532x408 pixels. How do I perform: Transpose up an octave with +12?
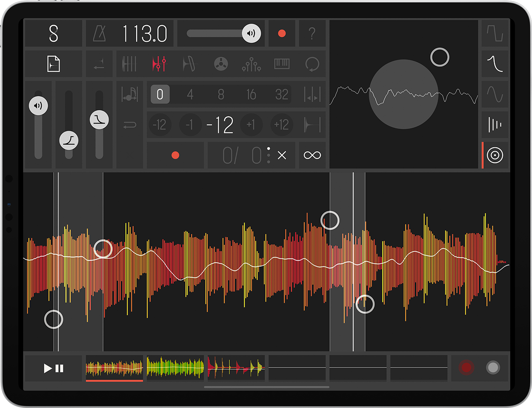[281, 125]
